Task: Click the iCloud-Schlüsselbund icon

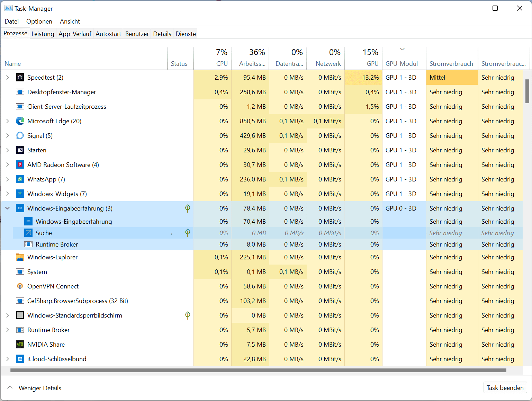Action: tap(20, 359)
